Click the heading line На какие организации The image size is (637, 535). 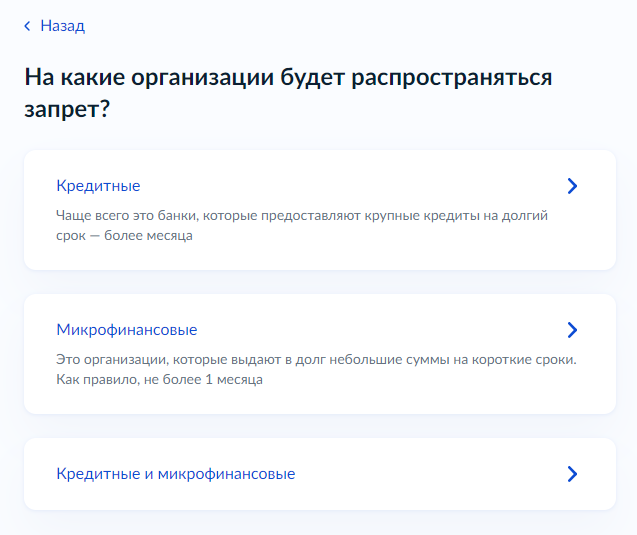pos(288,77)
